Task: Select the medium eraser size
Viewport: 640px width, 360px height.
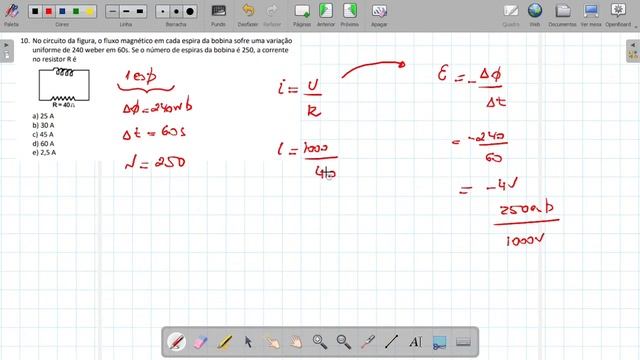Action: click(176, 11)
